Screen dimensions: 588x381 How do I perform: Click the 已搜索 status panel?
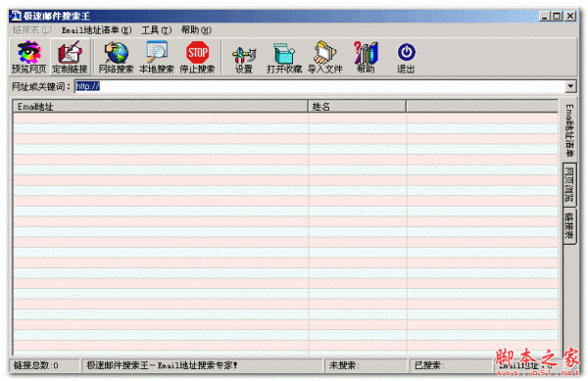tap(450, 365)
